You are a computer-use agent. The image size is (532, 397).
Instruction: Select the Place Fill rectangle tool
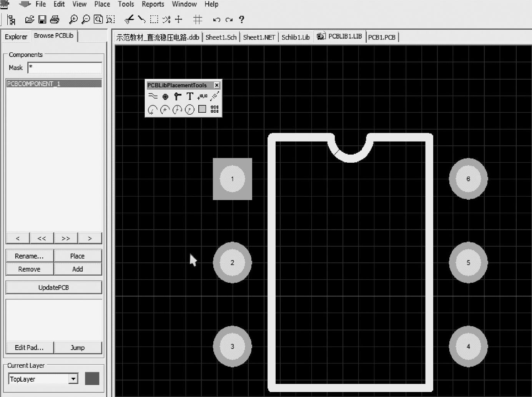202,110
